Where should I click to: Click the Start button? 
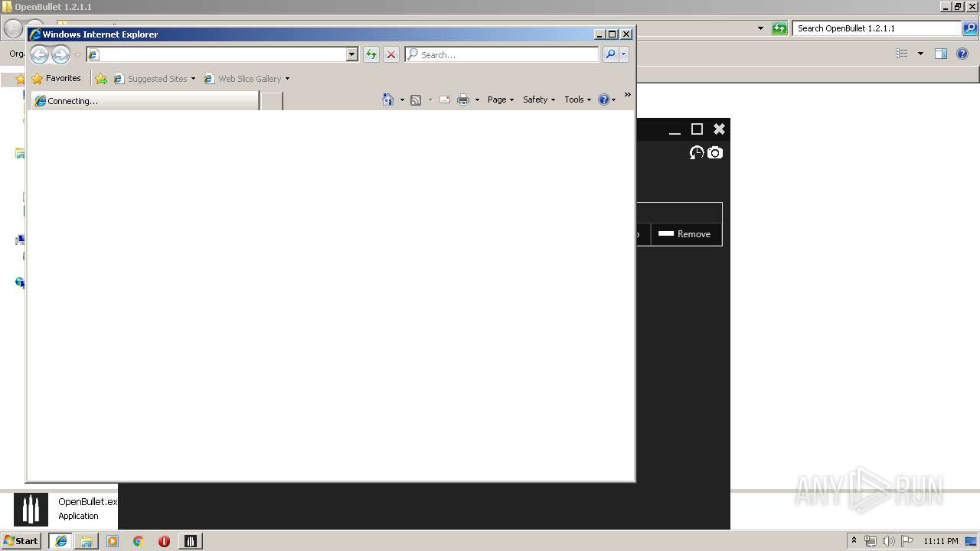pos(21,541)
